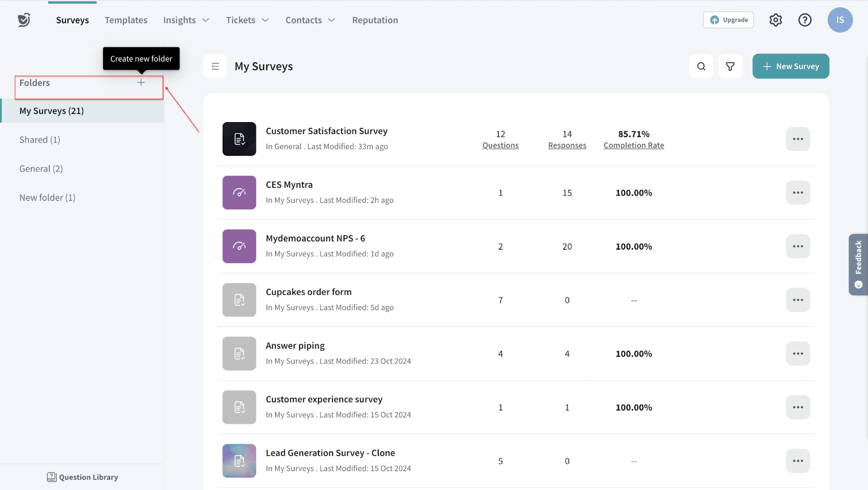Click the IS user avatar

[x=839, y=20]
